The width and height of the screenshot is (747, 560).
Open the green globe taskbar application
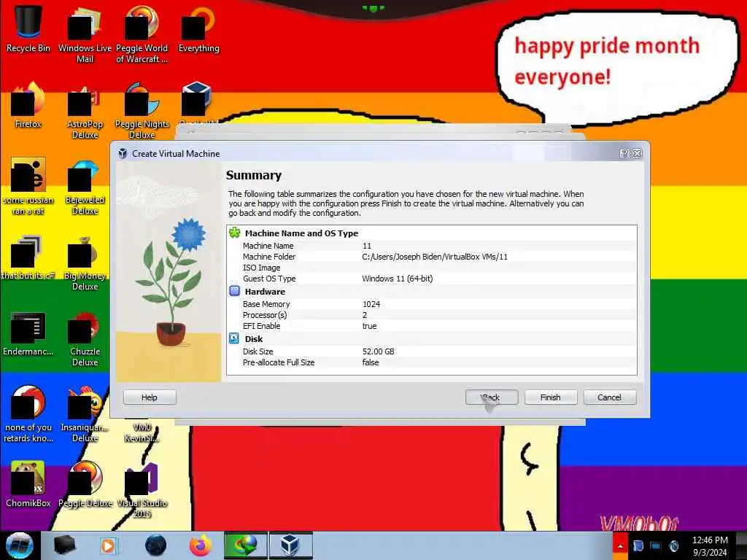(x=245, y=545)
